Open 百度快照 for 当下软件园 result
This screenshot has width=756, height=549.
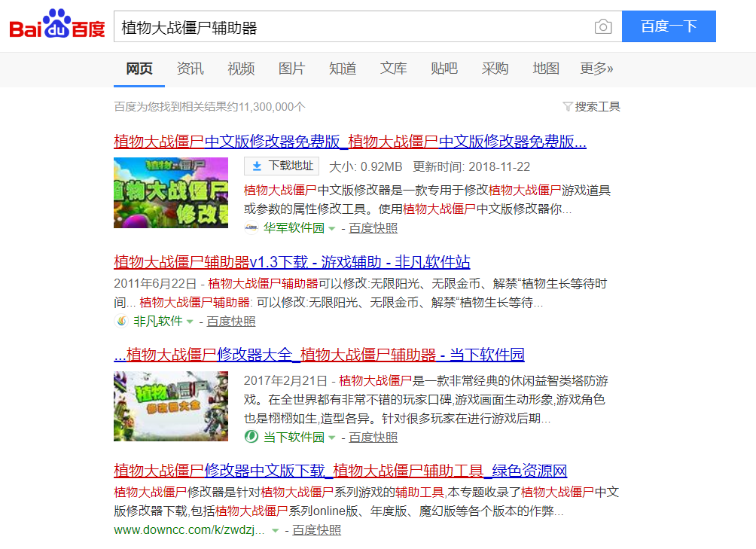tap(373, 438)
